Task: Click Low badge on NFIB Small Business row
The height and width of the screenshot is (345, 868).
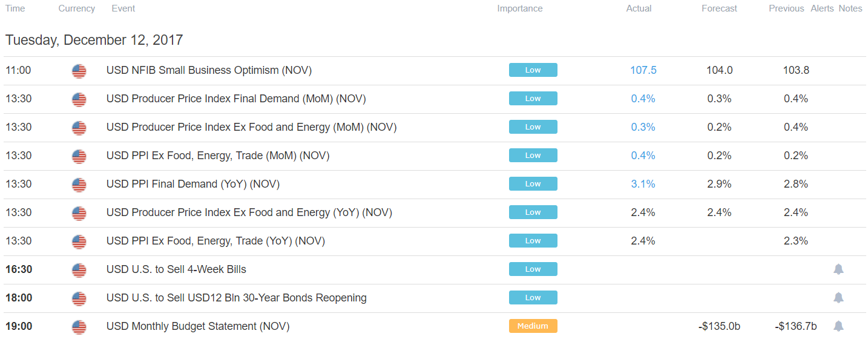Action: pyautogui.click(x=533, y=70)
